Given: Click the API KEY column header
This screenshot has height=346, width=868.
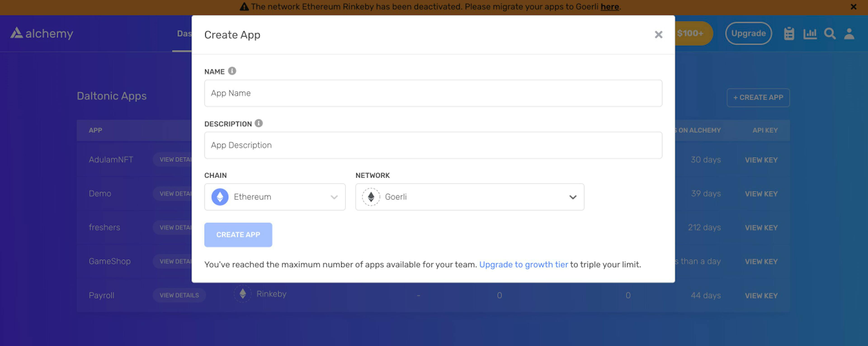Looking at the screenshot, I should (x=765, y=130).
